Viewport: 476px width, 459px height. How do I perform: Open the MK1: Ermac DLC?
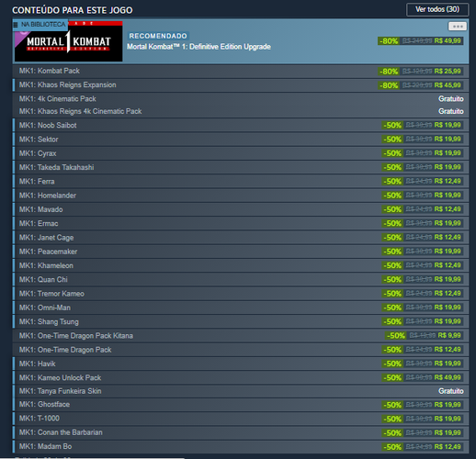(x=241, y=223)
